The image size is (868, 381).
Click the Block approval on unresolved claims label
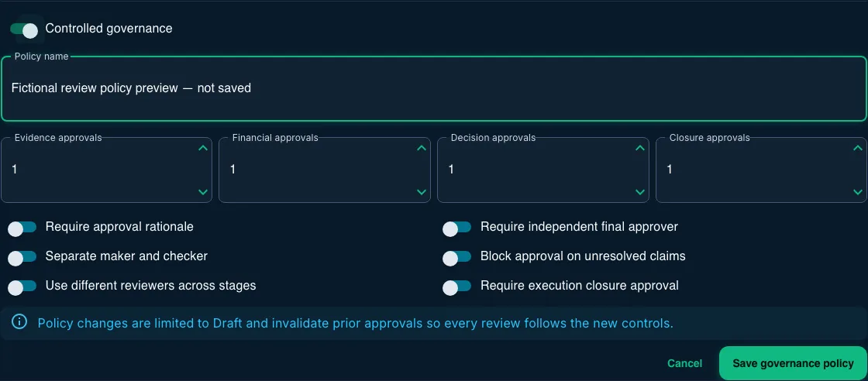coord(583,256)
